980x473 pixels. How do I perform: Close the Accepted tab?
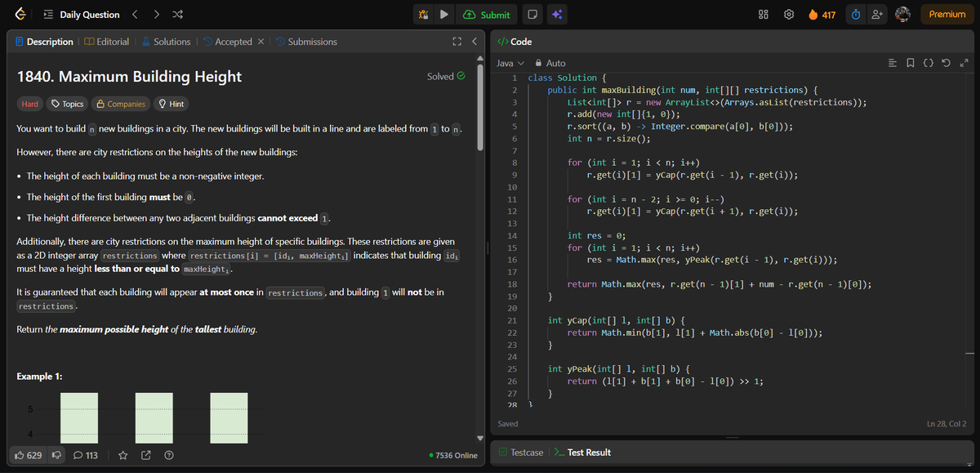pyautogui.click(x=261, y=42)
